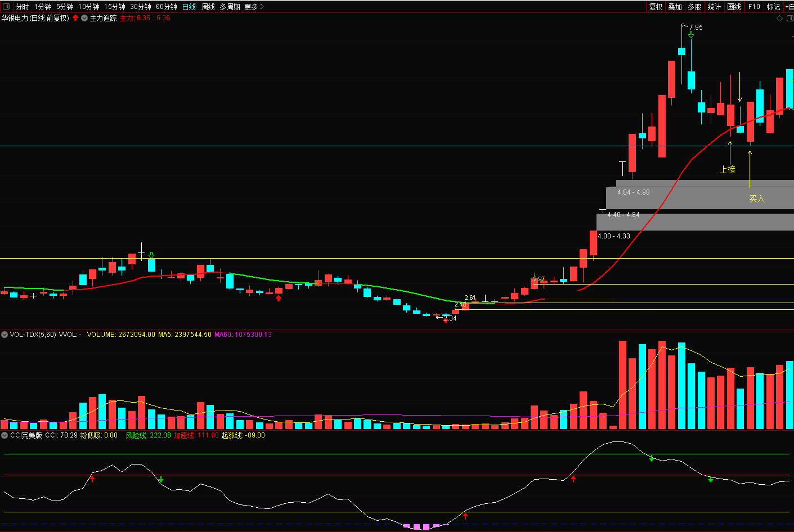Screen dimensions: 794x532
Task: Click the 粉低吸: 0.00 readout
Action: point(99,435)
